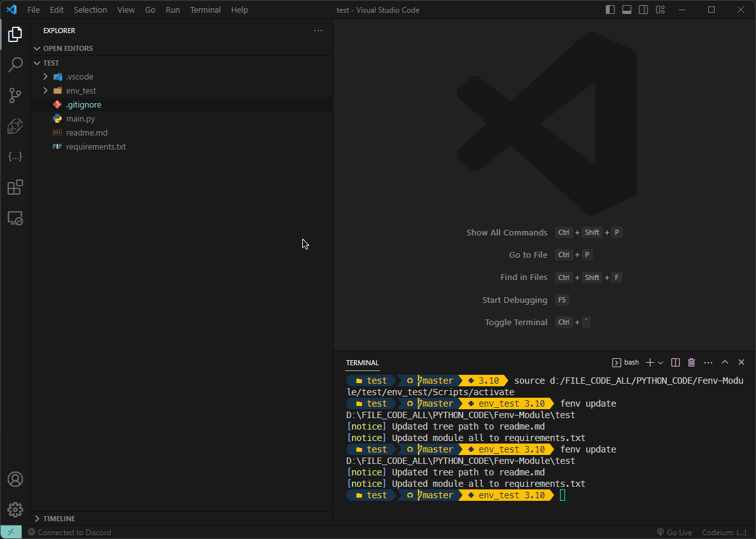Create a new terminal with plus icon
This screenshot has height=539, width=756.
(x=650, y=363)
